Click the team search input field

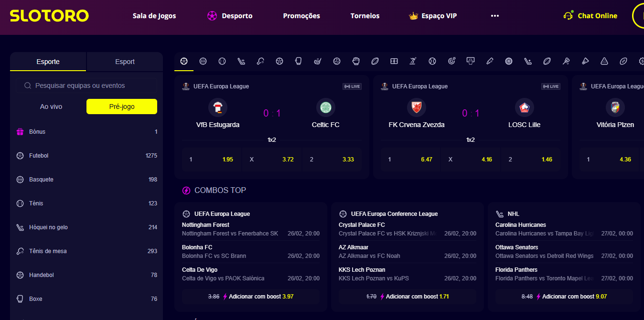coord(93,86)
